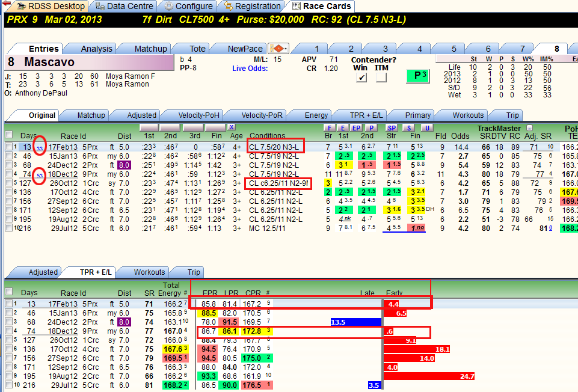The image size is (578, 392).
Task: Click the E pace filter button
Action: pos(343,128)
